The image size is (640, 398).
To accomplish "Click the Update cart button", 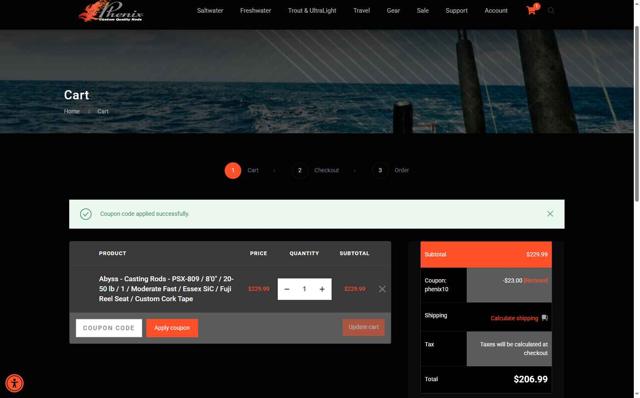I will (x=363, y=327).
